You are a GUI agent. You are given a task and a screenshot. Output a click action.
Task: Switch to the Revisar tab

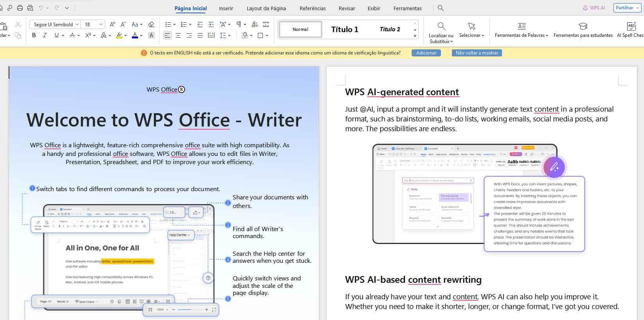(x=347, y=8)
